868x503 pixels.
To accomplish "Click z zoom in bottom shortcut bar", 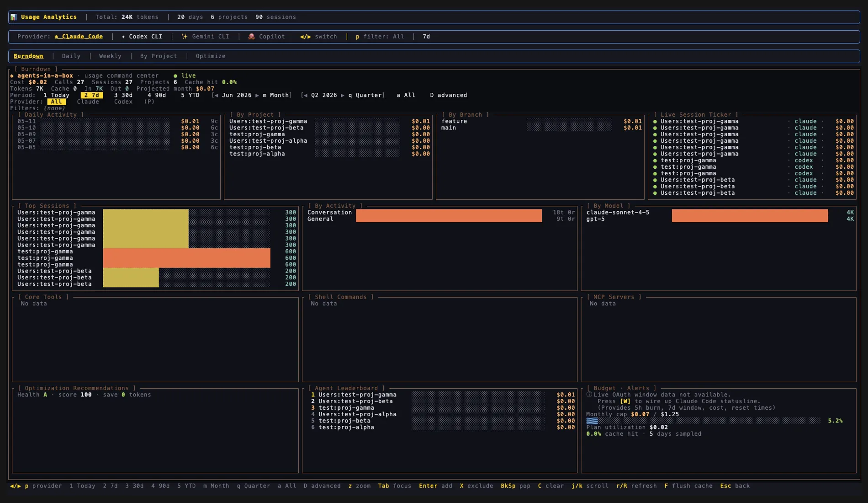I will click(x=360, y=486).
